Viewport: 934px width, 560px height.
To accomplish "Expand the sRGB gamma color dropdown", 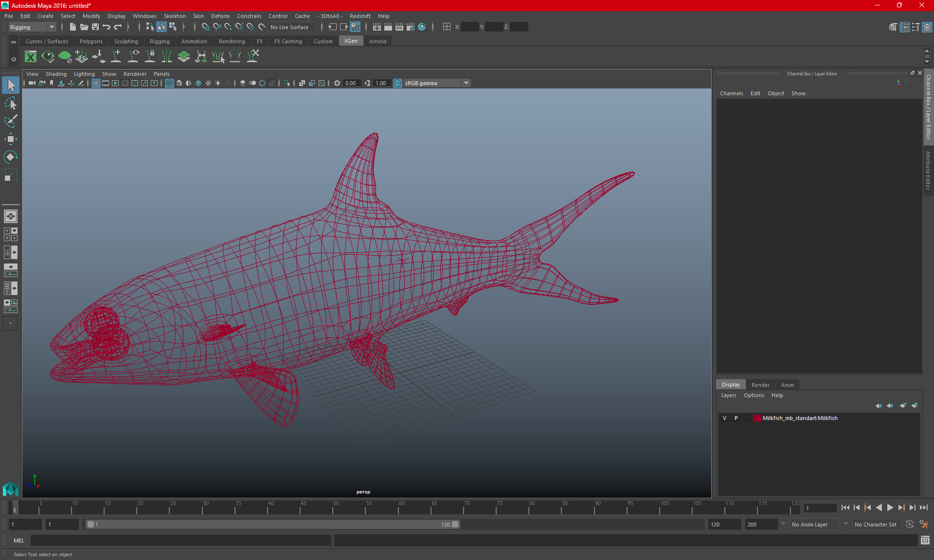I will coord(467,83).
